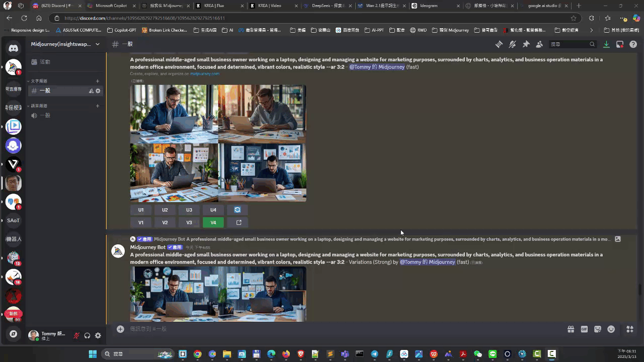The image size is (644, 362).
Task: Open the Threads panel in channel header
Action: [x=499, y=44]
